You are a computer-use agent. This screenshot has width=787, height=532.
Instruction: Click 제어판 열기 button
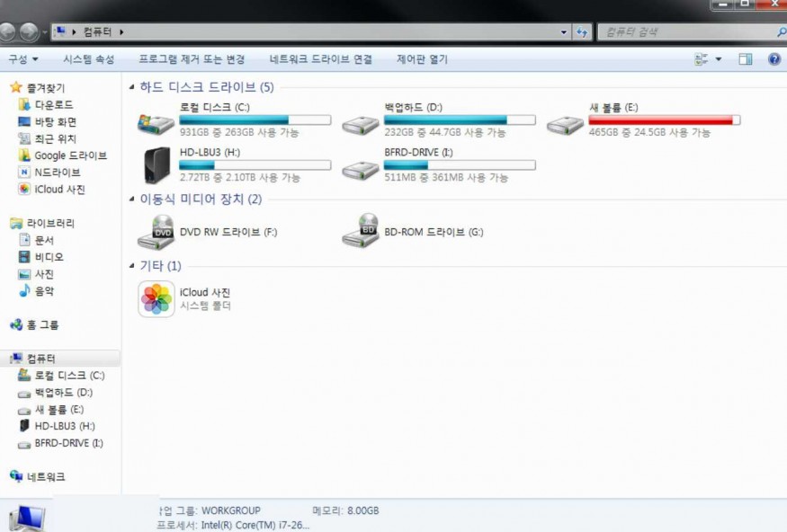click(x=422, y=59)
